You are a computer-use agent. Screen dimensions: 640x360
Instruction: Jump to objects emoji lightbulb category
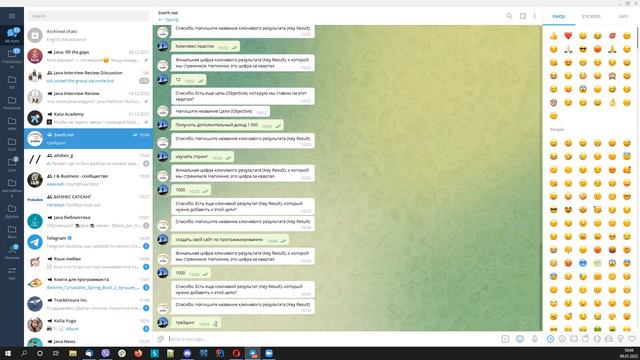point(620,339)
